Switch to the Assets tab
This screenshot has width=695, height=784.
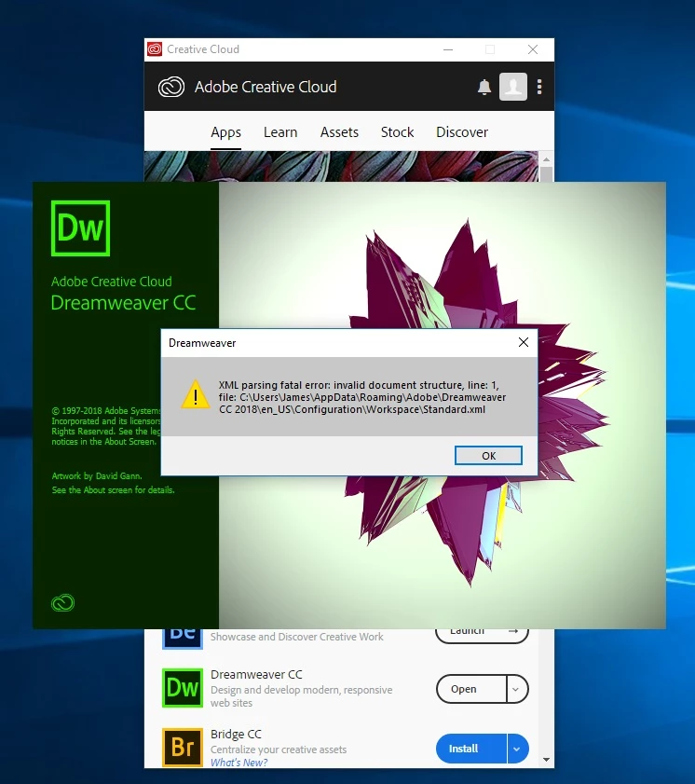coord(339,132)
